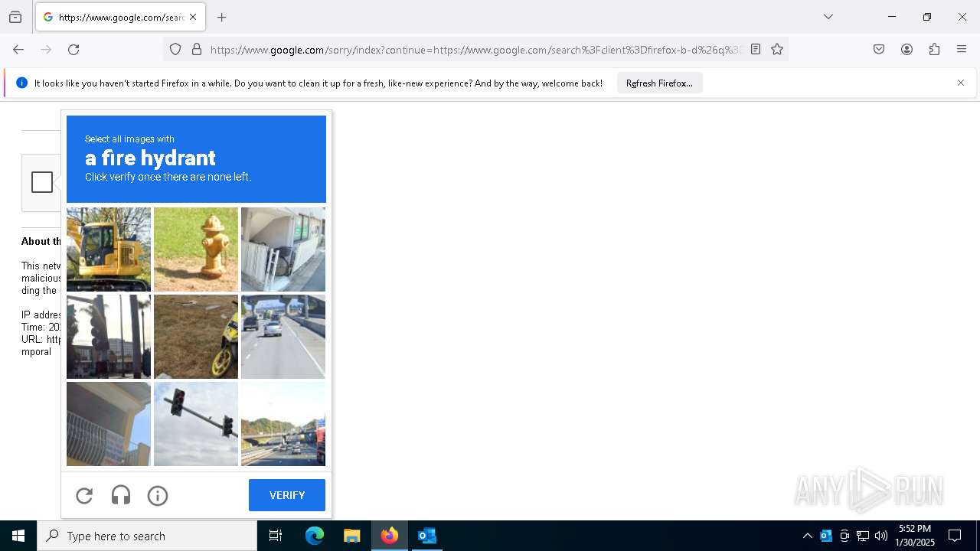Screen dimensions: 980x551
Task: Bookmark this page with star icon
Action: (777, 50)
